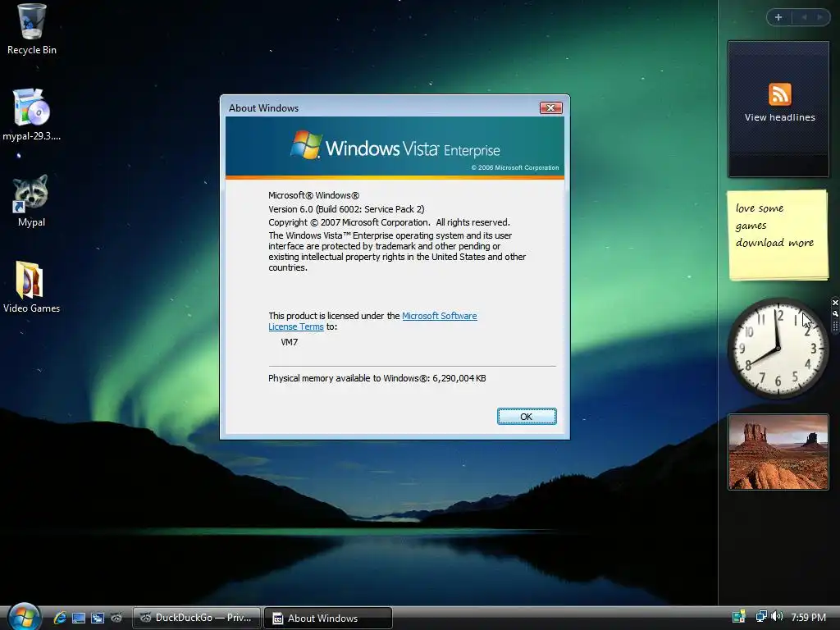The height and width of the screenshot is (630, 840).
Task: Launch Mypal from Quick Launch bar
Action: point(116,618)
